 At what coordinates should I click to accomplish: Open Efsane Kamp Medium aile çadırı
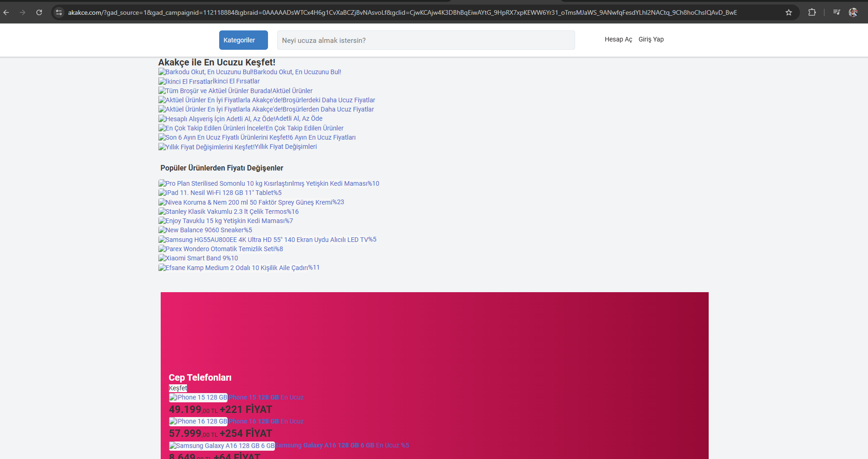239,268
